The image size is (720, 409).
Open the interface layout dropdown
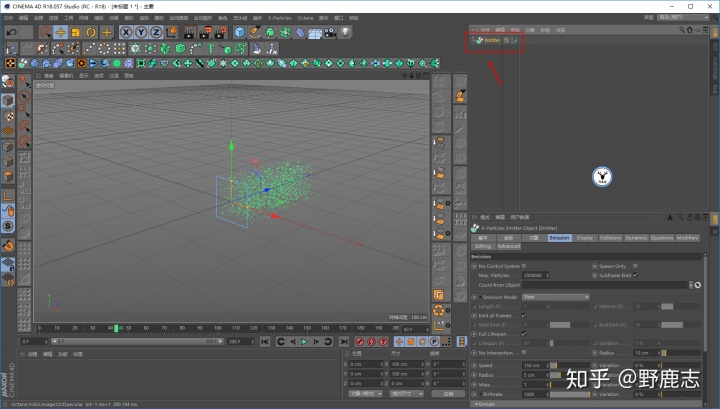click(x=683, y=17)
